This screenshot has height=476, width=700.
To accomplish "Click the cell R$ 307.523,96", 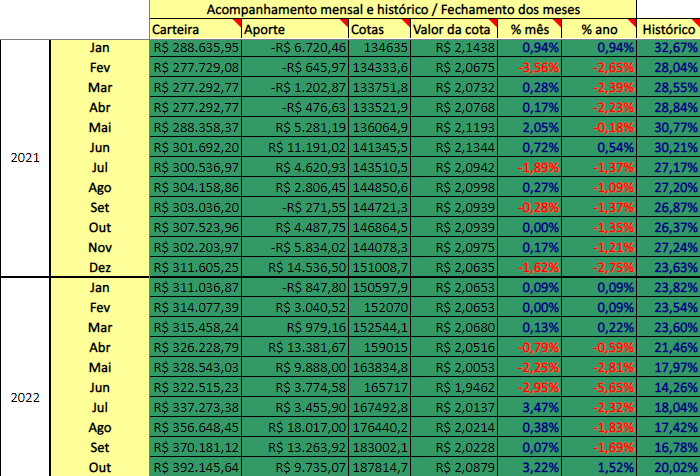I will [x=196, y=227].
